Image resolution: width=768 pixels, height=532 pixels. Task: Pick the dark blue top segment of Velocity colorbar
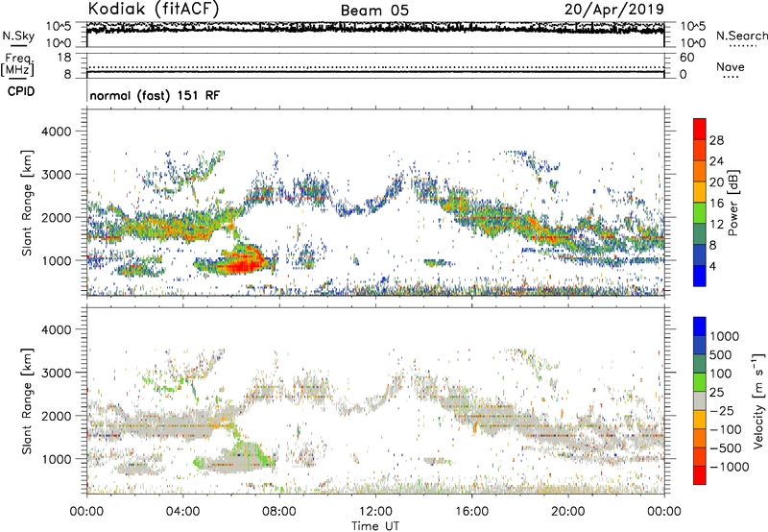pyautogui.click(x=700, y=326)
